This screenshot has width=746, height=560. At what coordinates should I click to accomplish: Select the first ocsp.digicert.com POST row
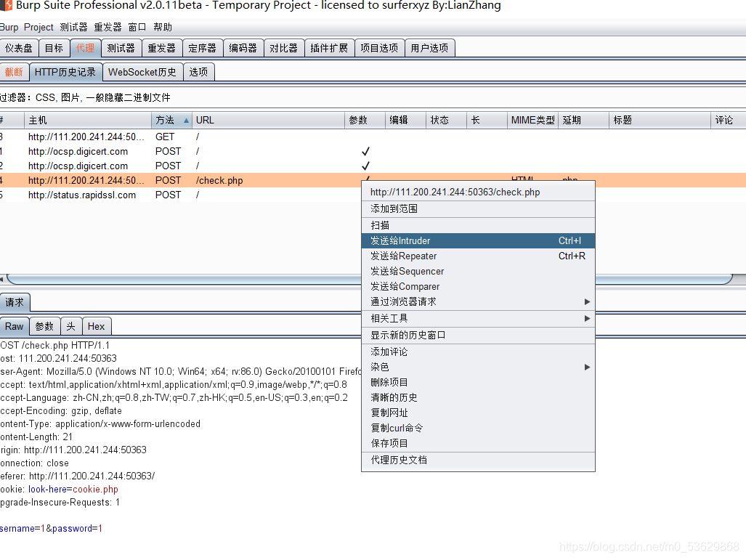tap(373, 151)
